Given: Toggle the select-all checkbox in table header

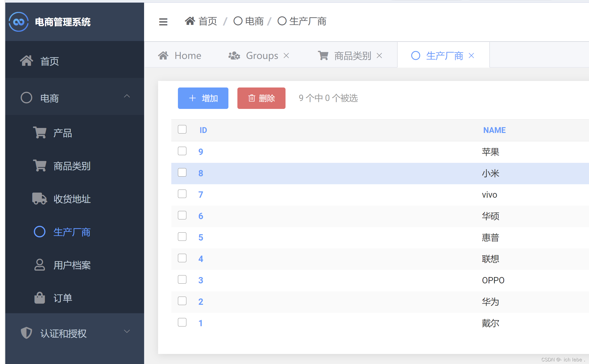Looking at the screenshot, I should pos(182,129).
